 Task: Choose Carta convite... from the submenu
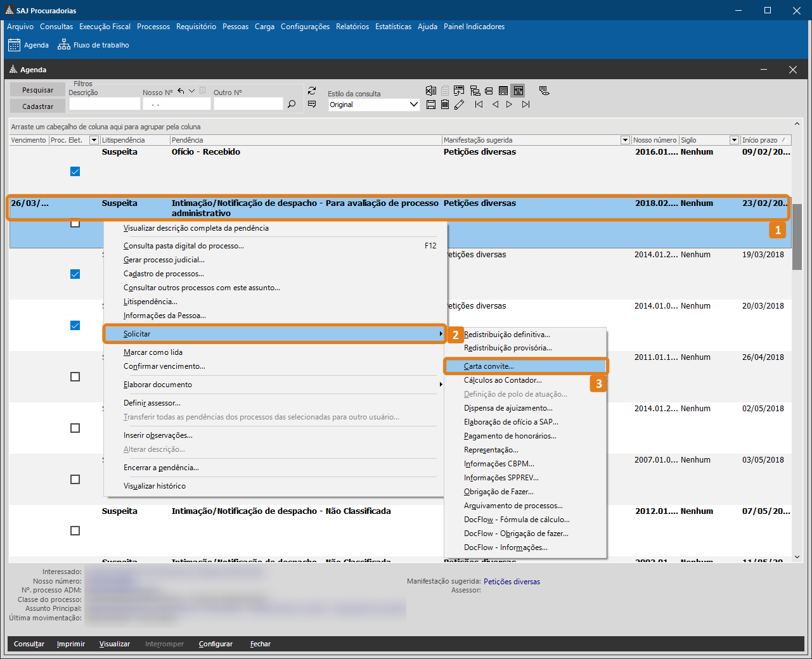pyautogui.click(x=525, y=366)
